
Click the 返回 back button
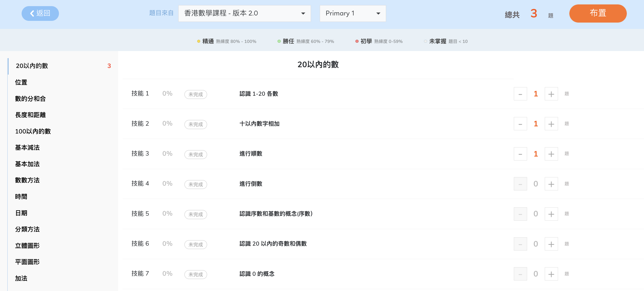40,13
